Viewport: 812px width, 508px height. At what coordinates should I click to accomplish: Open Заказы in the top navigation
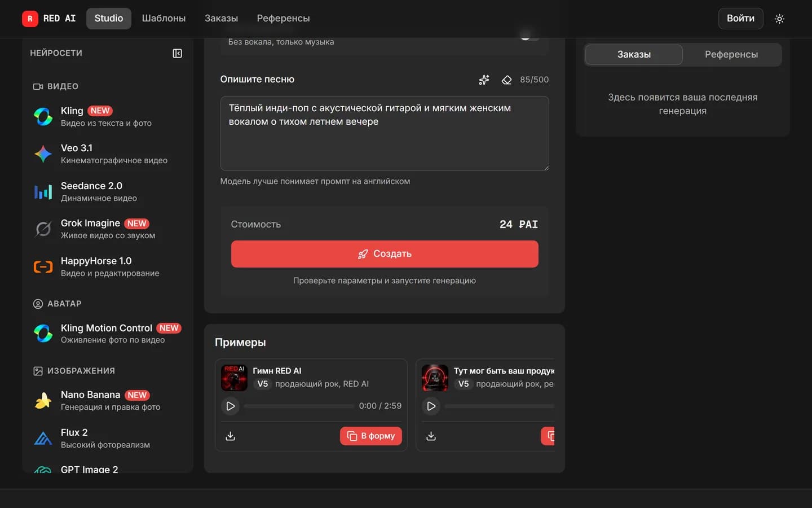pos(221,18)
